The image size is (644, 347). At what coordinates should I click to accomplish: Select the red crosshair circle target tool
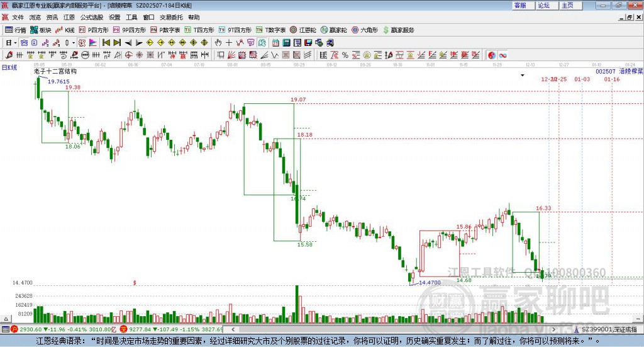click(128, 55)
